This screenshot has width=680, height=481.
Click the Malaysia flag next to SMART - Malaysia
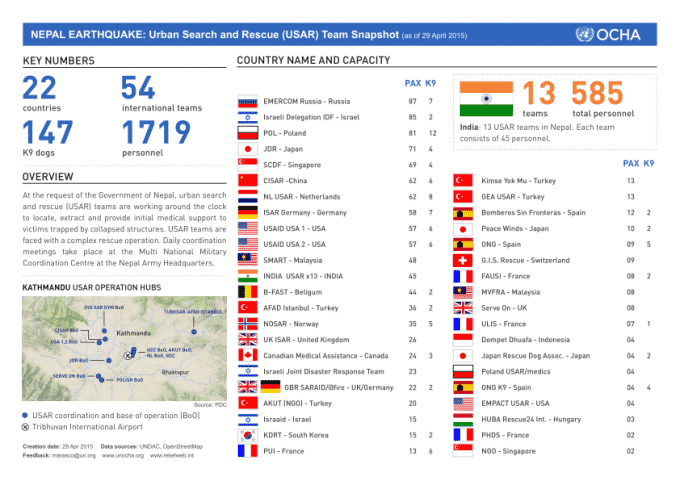248,260
